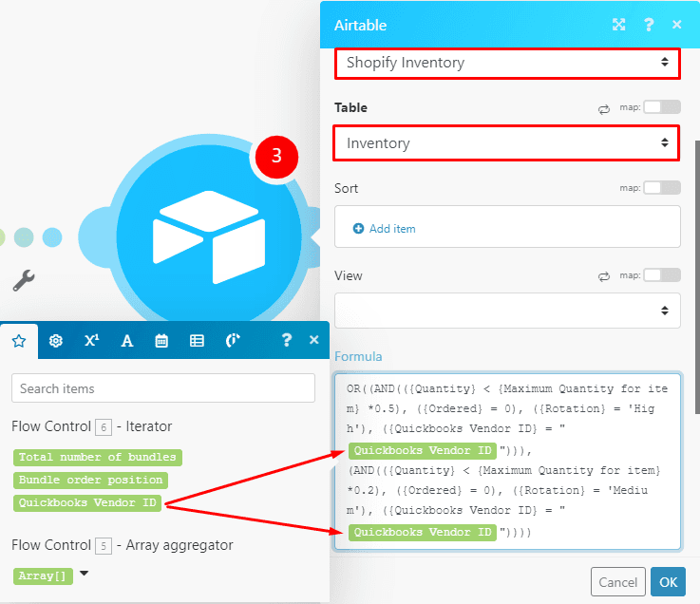Toggle the map switch for View
Screen dimensions: 700x604
[661, 275]
